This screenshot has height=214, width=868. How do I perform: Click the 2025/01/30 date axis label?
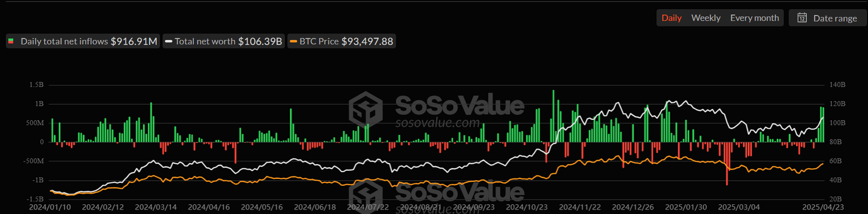pyautogui.click(x=685, y=207)
